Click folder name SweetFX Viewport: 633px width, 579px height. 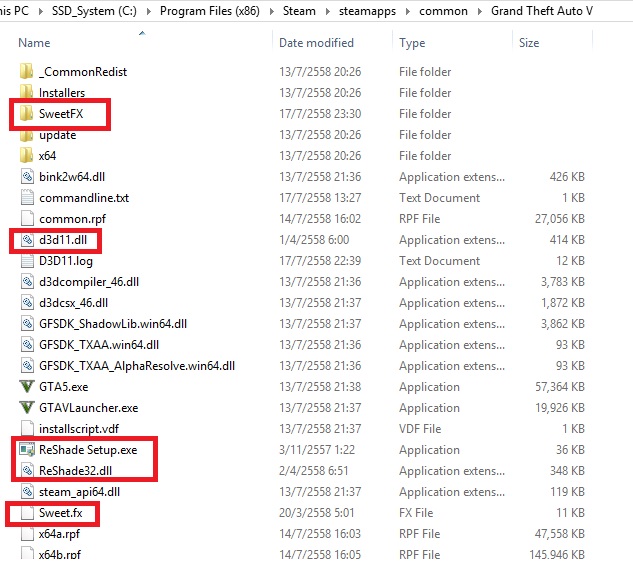click(x=61, y=114)
